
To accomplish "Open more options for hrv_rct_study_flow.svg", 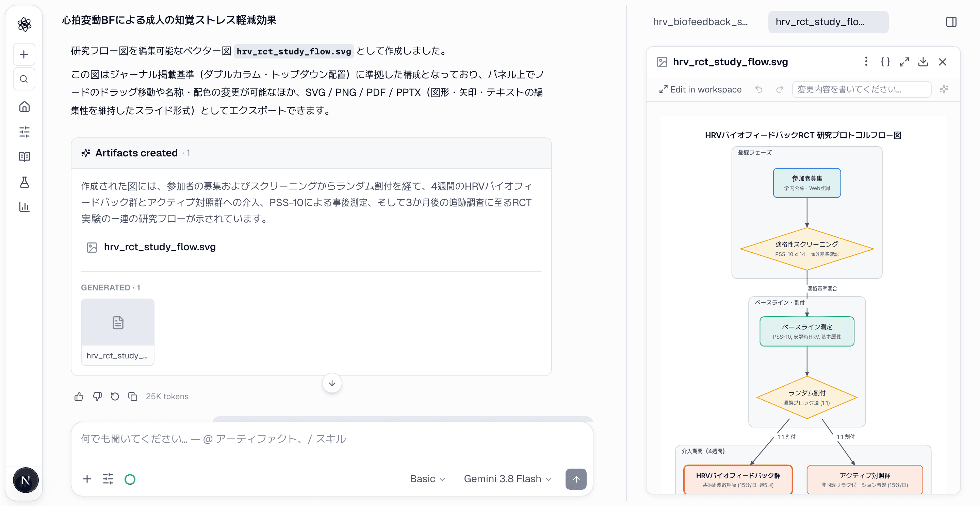I will [x=866, y=62].
